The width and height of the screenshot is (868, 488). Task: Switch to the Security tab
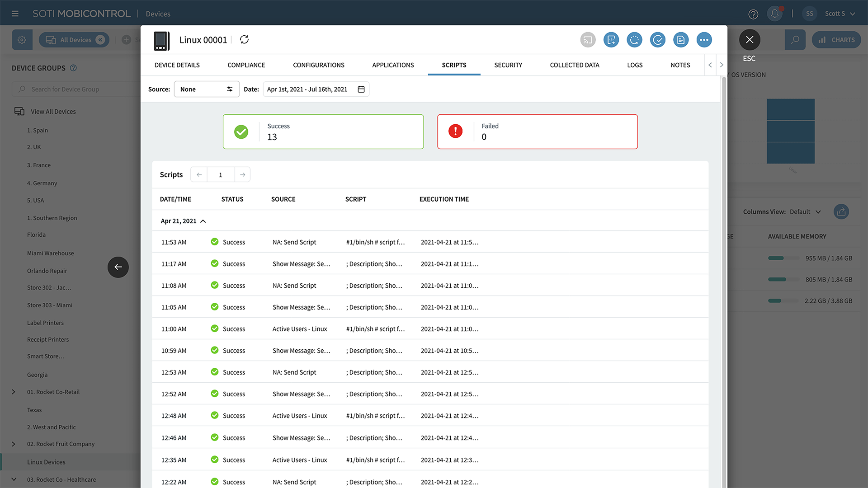tap(508, 65)
